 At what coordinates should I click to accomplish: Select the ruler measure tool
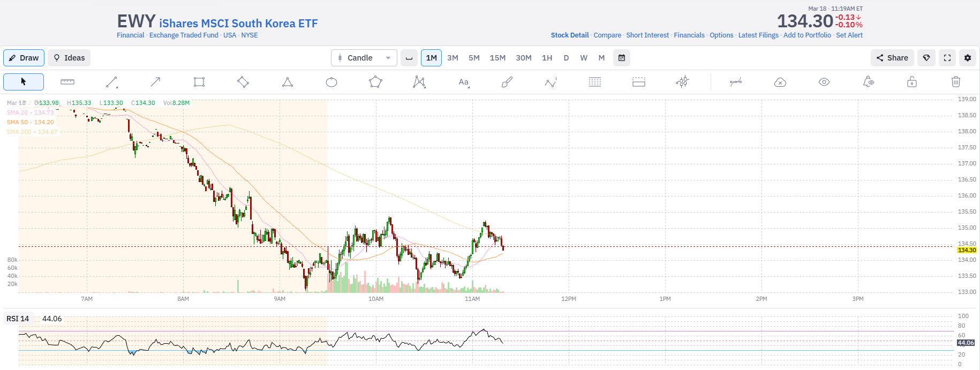pos(67,82)
